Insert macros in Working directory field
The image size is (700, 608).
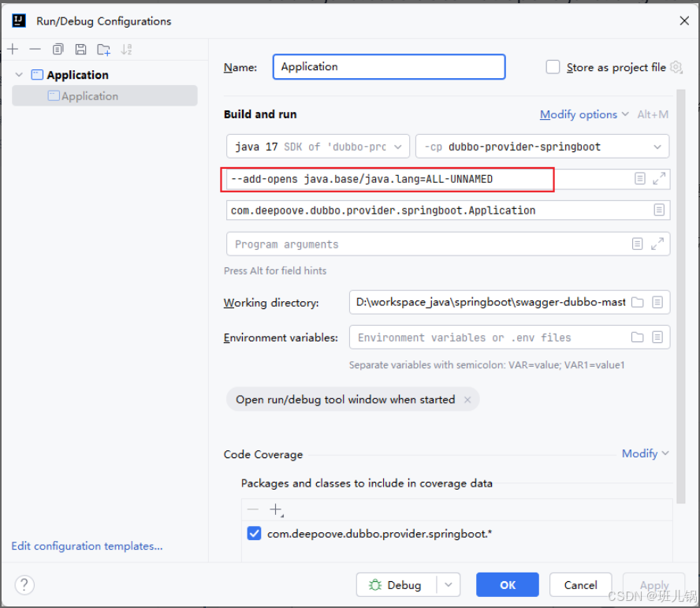(x=657, y=303)
